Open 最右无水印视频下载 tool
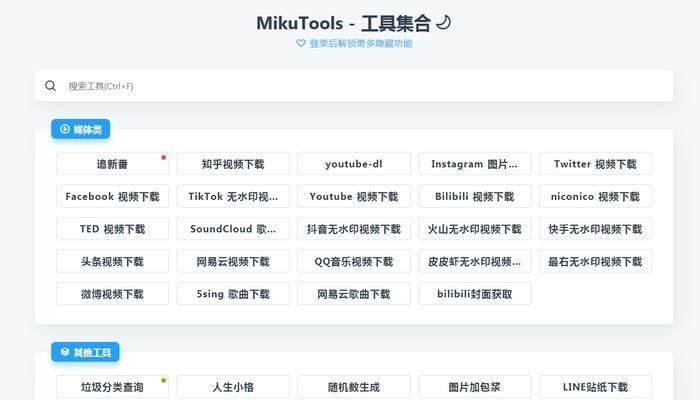This screenshot has height=400, width=700. pyautogui.click(x=596, y=262)
